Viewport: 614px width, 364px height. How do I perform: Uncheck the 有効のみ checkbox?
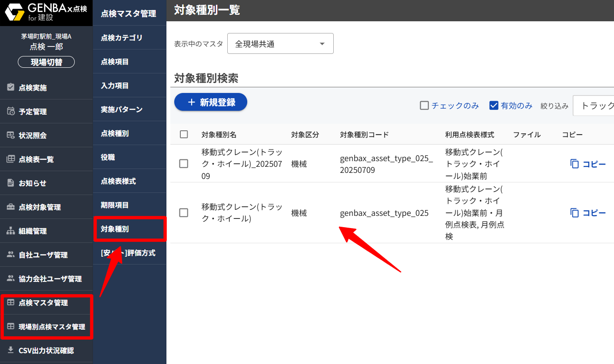coord(494,106)
